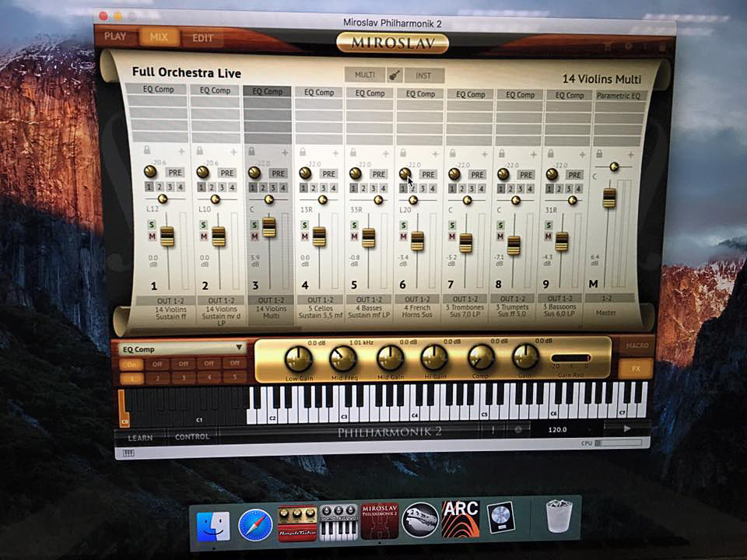Viewport: 747px width, 560px height.
Task: Click the lock icon on channel 1
Action: 147,150
